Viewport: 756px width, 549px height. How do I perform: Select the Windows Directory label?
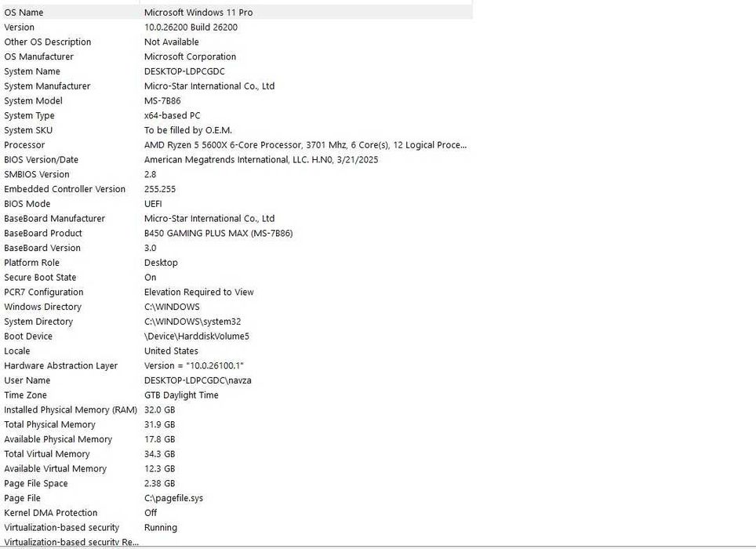42,307
